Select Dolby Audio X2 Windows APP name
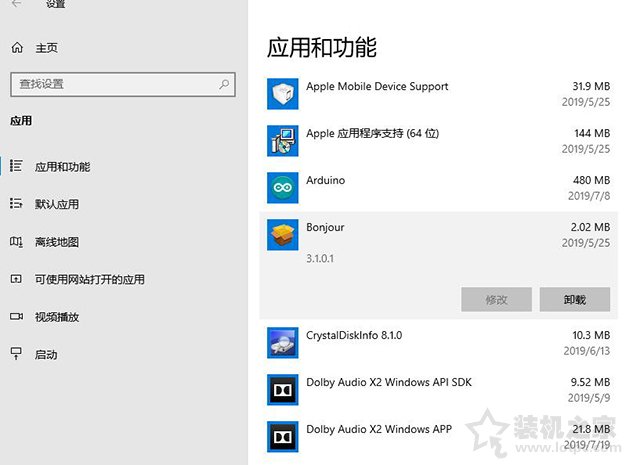This screenshot has height=465, width=640. point(379,429)
